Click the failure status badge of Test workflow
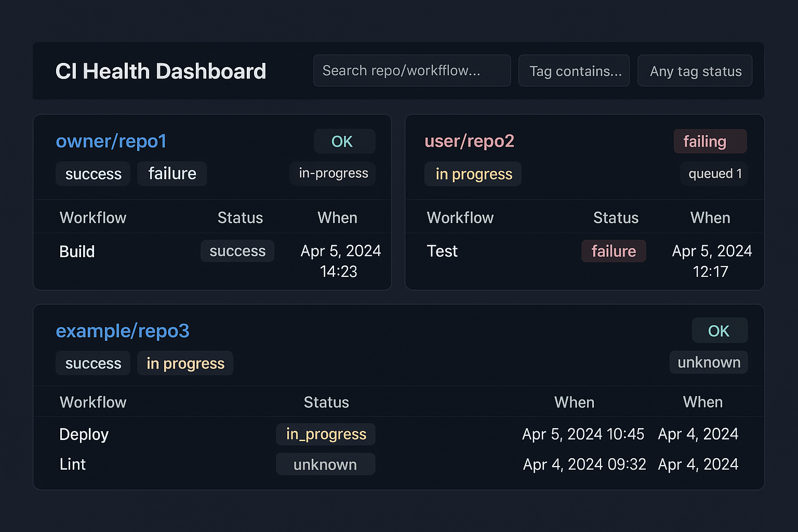This screenshot has height=532, width=798. click(614, 251)
